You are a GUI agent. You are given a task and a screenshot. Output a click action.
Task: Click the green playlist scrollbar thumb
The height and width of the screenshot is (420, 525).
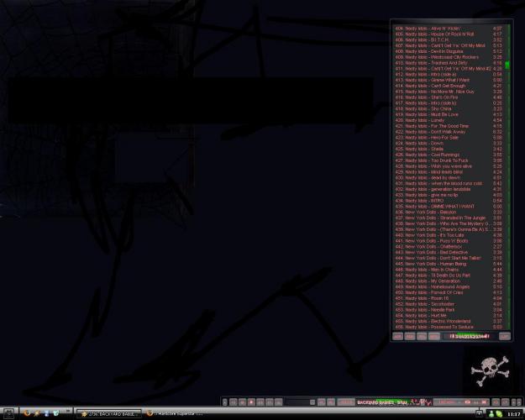tap(507, 65)
